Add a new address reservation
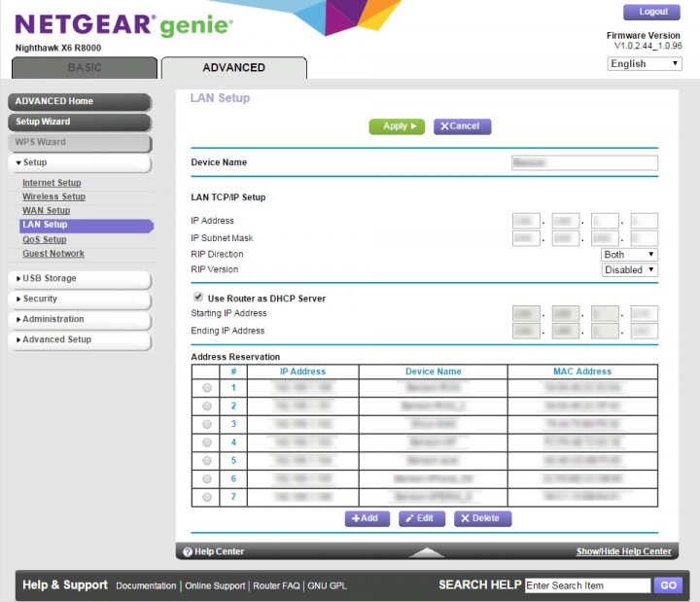This screenshot has width=700, height=602. (367, 518)
